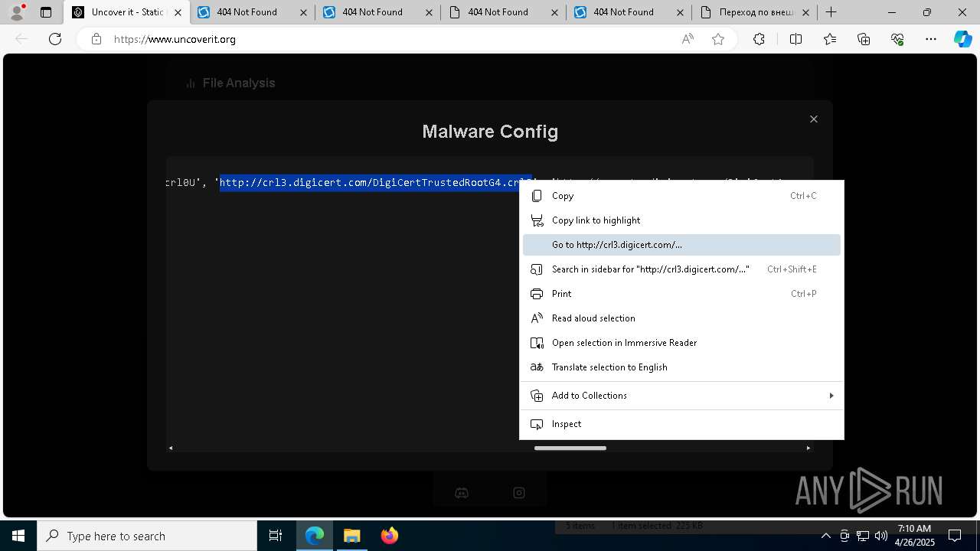Click the taskbar search box
This screenshot has width=980, height=551.
point(147,536)
